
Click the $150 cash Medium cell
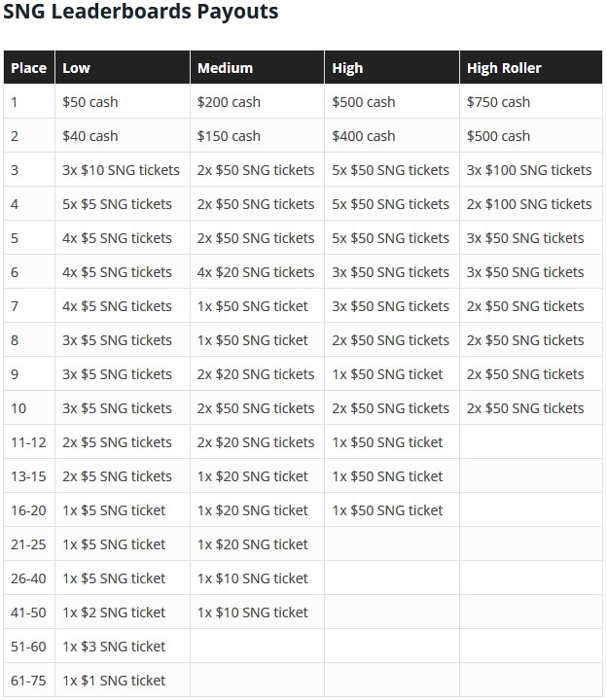(x=257, y=136)
